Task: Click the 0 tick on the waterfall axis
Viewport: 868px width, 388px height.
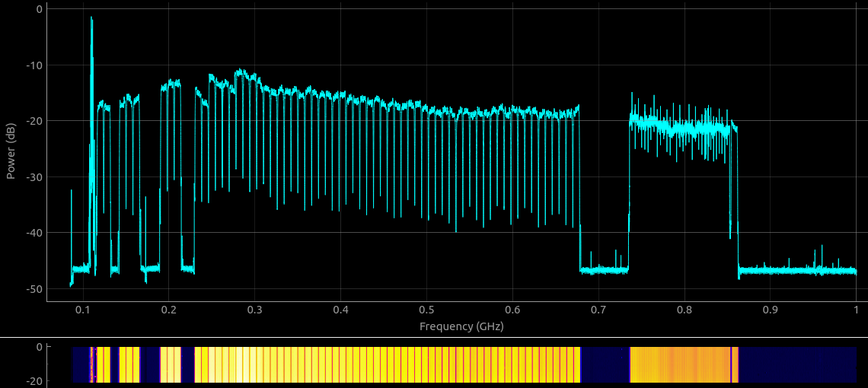Action: coord(39,347)
